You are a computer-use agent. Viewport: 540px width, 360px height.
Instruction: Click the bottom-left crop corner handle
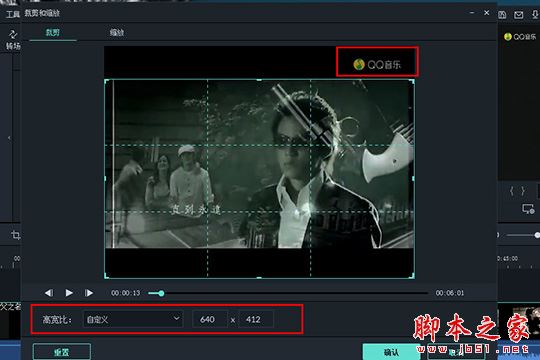pyautogui.click(x=106, y=276)
